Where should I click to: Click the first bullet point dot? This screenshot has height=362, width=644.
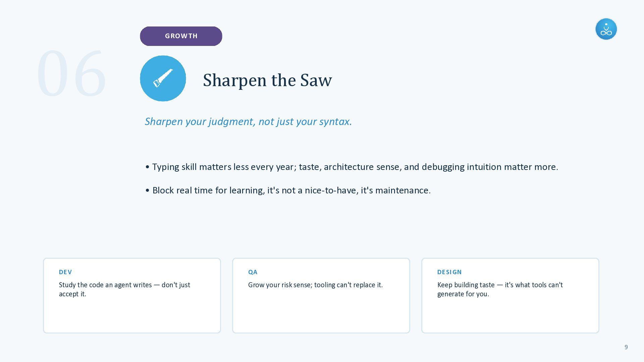click(147, 167)
